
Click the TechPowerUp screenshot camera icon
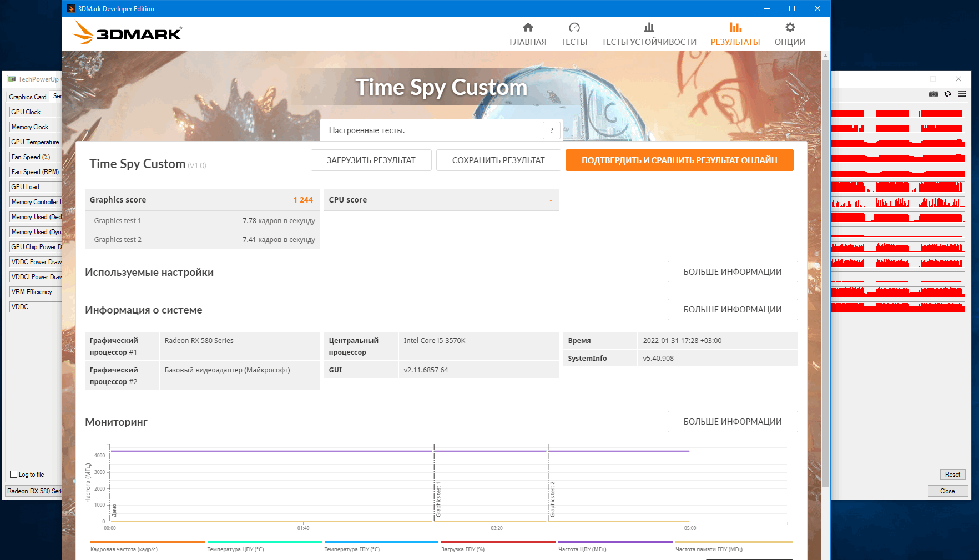tap(933, 94)
